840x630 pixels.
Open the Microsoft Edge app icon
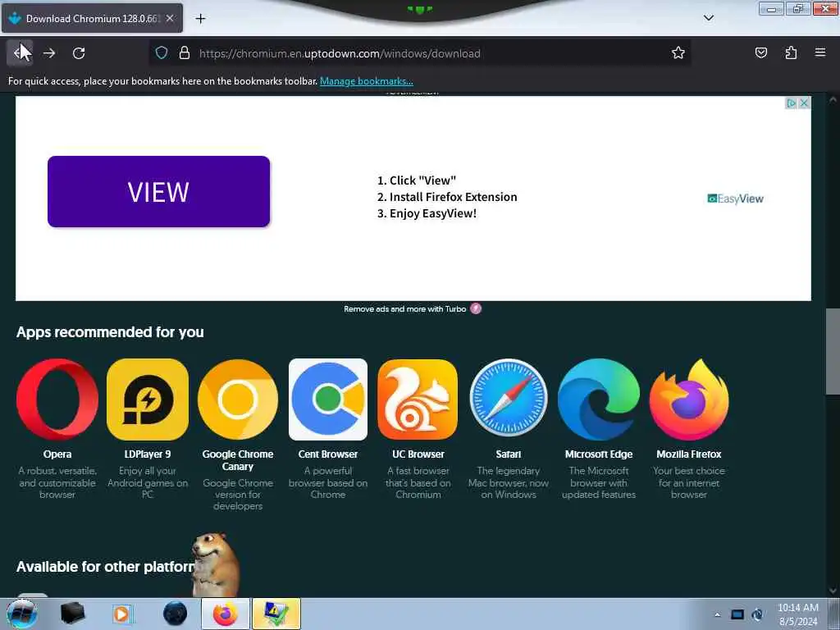(x=599, y=399)
